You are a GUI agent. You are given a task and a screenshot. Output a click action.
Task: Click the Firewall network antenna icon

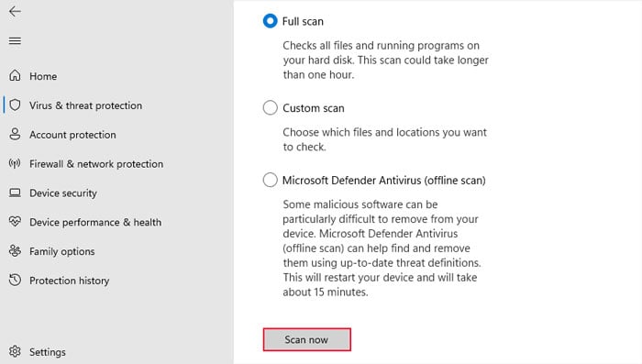(x=15, y=164)
